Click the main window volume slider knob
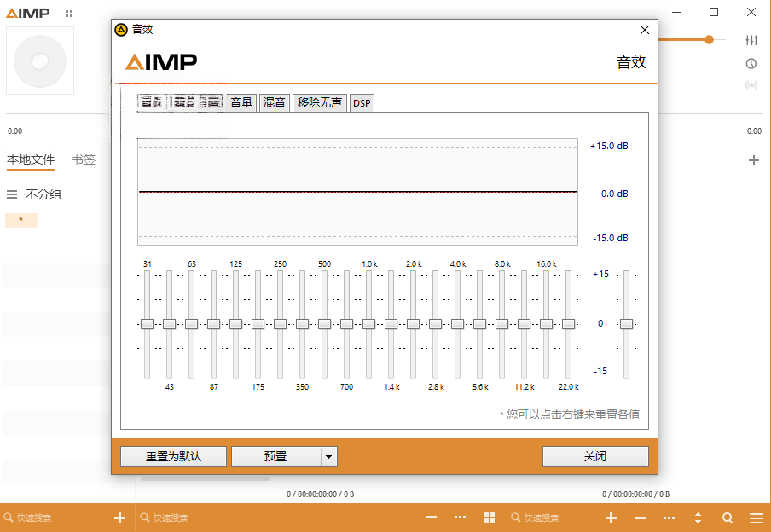 (709, 40)
